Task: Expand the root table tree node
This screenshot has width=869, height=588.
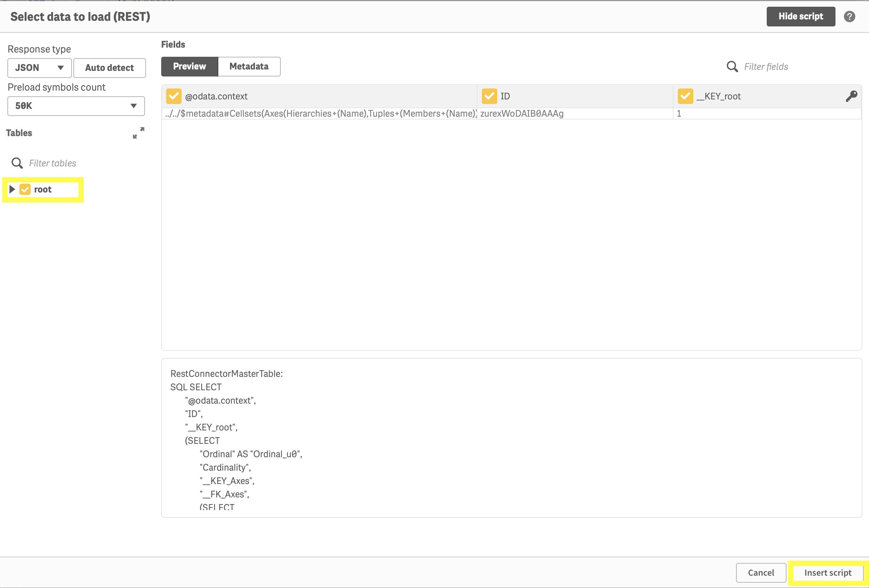Action: point(12,190)
